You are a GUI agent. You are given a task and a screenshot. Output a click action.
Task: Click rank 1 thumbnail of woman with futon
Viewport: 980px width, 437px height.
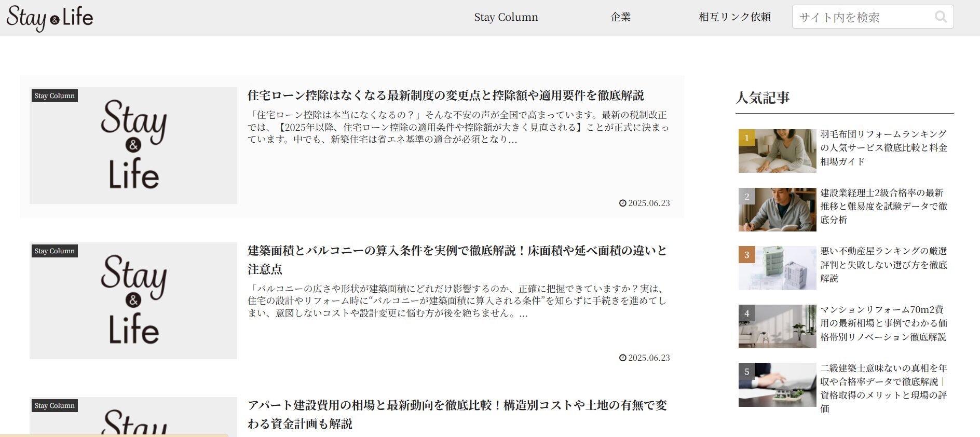[778, 151]
